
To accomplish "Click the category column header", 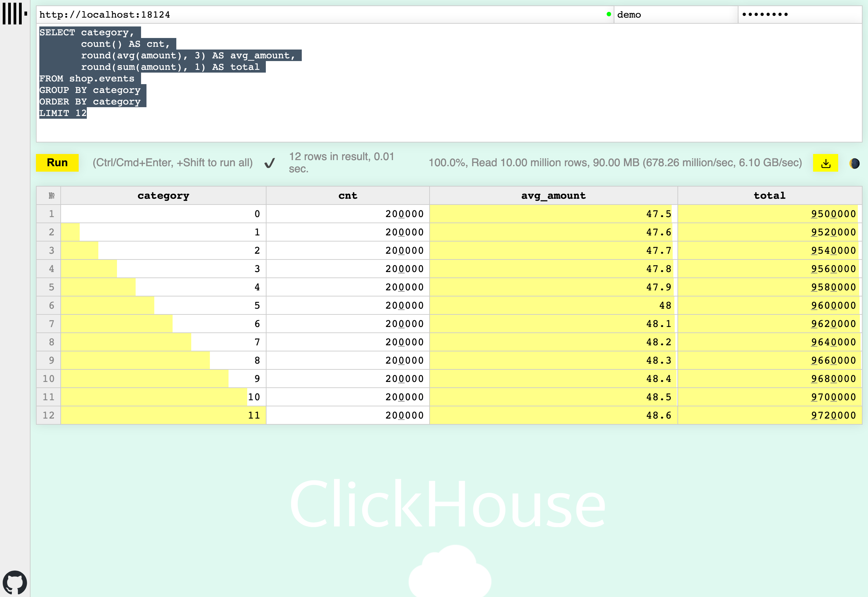I will [163, 196].
